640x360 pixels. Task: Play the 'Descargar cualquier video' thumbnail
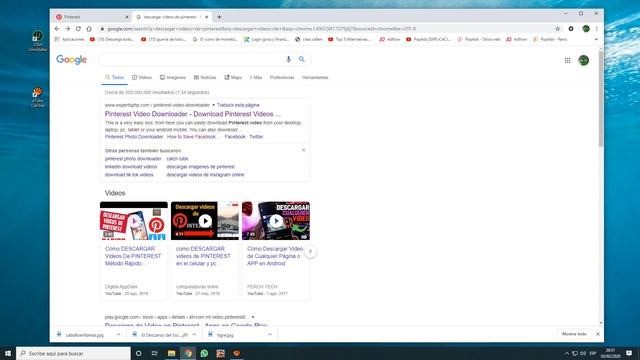276,221
